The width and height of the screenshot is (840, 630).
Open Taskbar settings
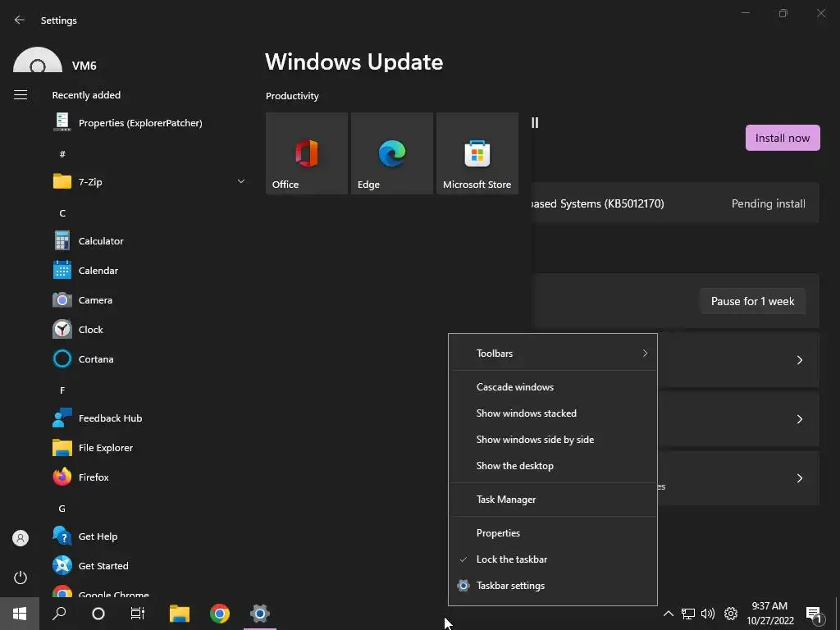(552, 586)
